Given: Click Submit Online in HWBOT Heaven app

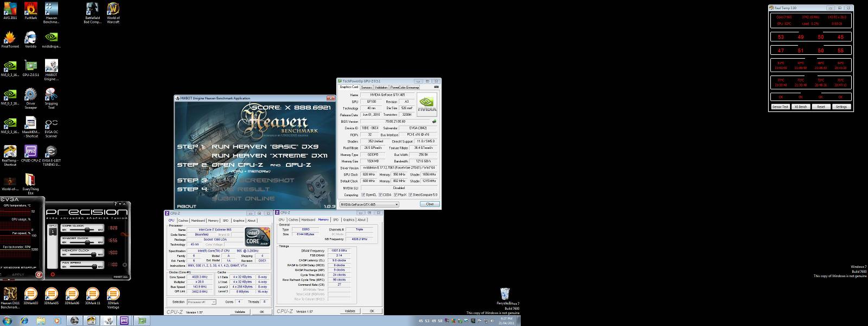Looking at the screenshot, I should 244,198.
